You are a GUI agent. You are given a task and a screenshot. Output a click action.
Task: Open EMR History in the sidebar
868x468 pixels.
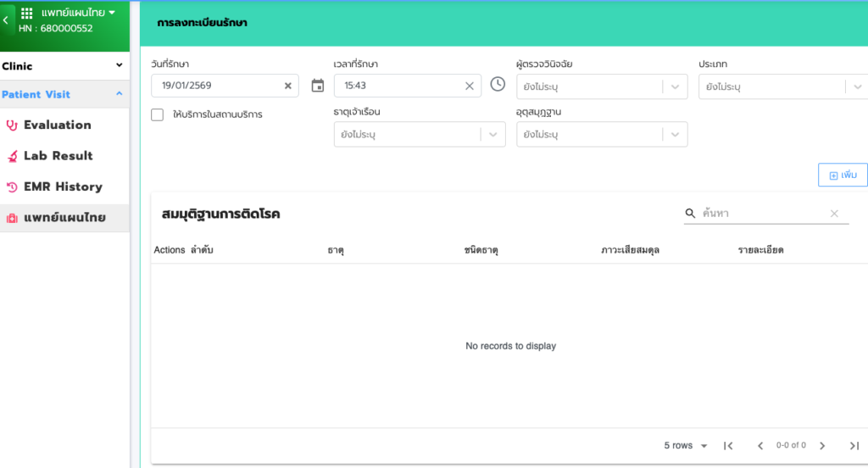tap(62, 187)
